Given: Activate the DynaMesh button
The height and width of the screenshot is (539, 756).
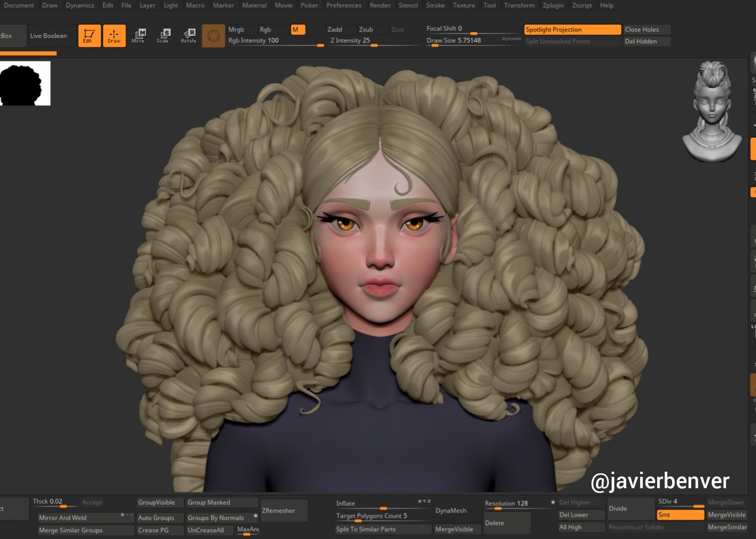Looking at the screenshot, I should (x=458, y=511).
